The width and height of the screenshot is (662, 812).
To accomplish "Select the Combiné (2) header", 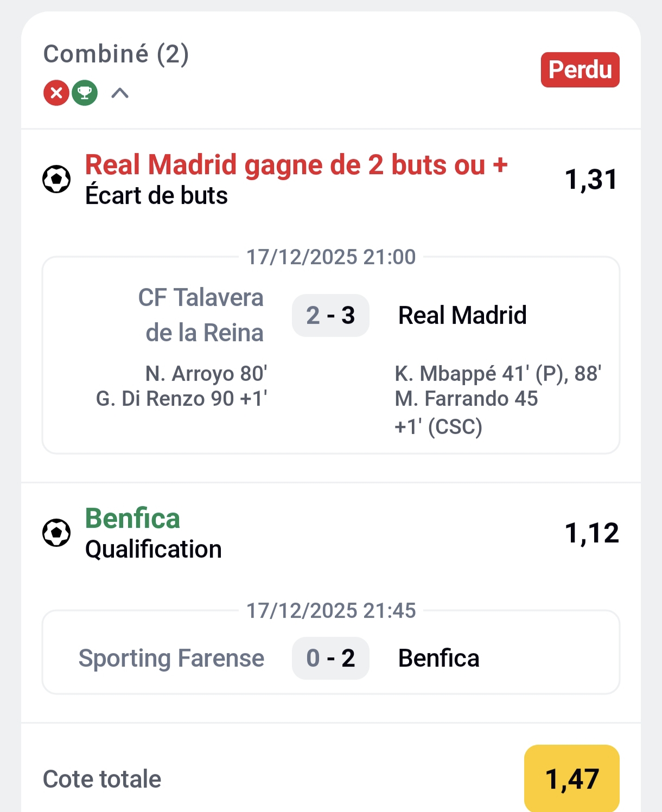I will (116, 54).
